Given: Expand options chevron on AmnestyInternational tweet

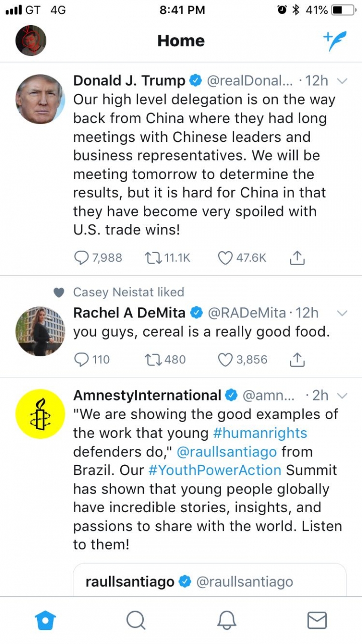Looking at the screenshot, I should 342,396.
